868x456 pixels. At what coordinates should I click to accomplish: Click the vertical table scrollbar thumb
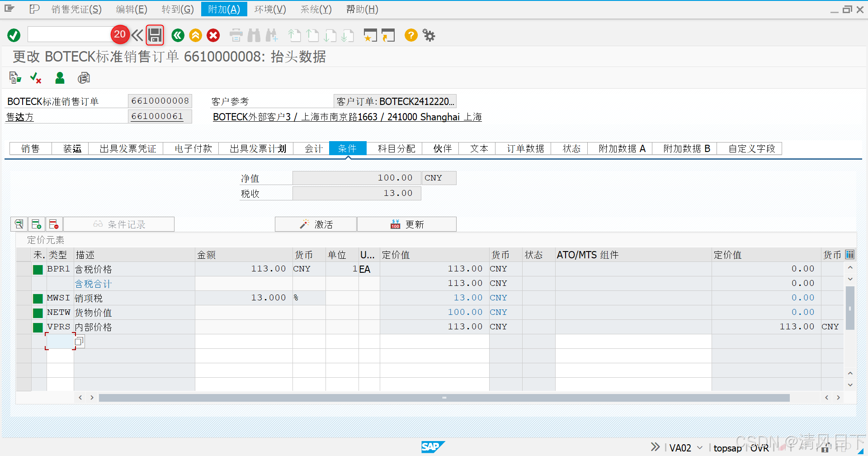pyautogui.click(x=850, y=308)
